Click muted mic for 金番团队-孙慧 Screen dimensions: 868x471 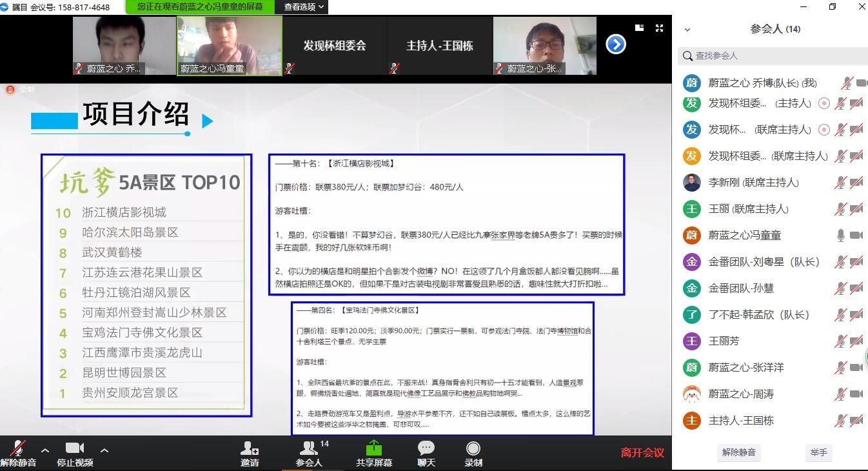click(840, 288)
